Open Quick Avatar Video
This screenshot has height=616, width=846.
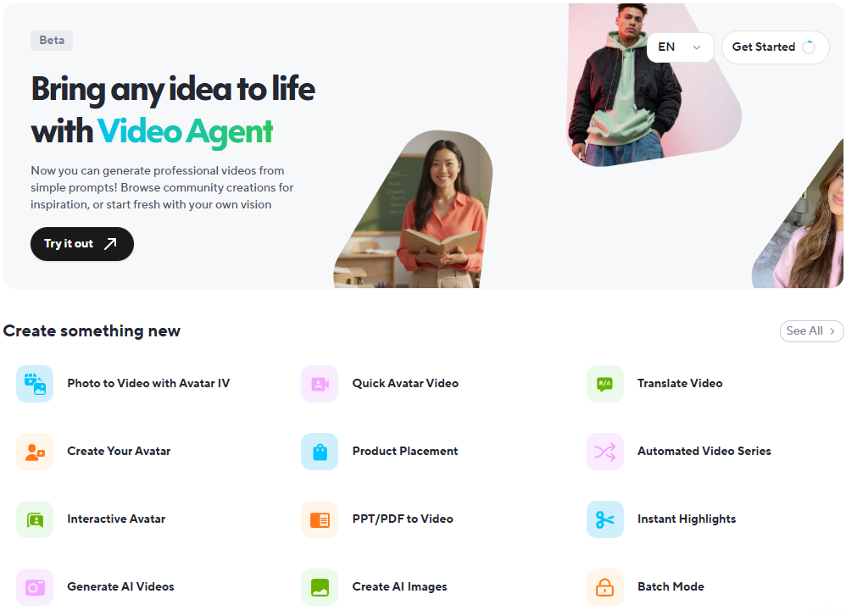405,383
